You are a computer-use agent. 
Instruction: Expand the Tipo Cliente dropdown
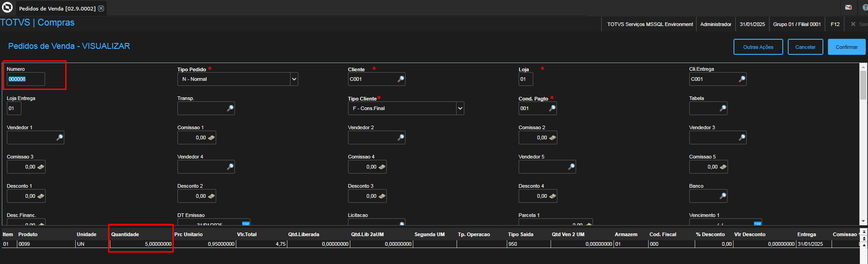(460, 108)
